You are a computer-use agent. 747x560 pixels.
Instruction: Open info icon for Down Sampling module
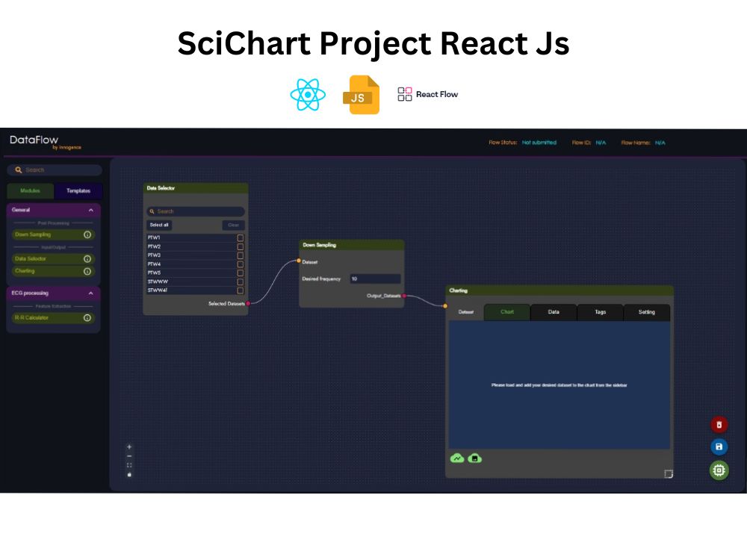tap(87, 234)
